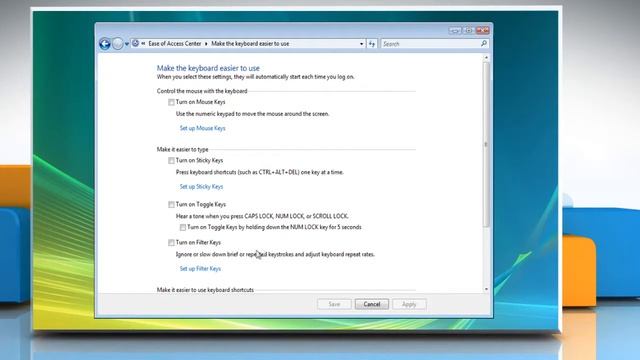This screenshot has width=640, height=360.
Task: Select Make the keyboard easier to use breadcrumb
Action: [250, 43]
